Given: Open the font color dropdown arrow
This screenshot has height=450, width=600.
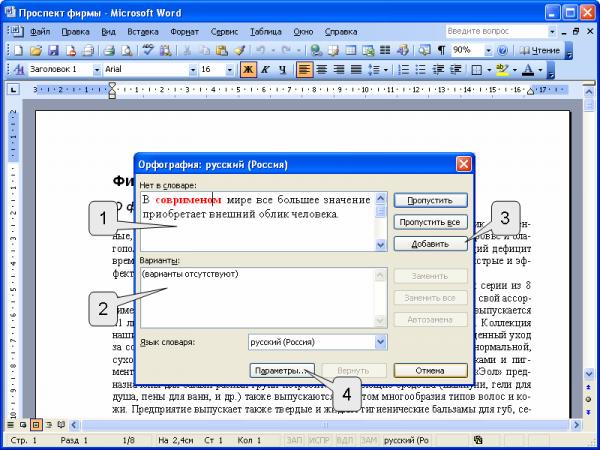Looking at the screenshot, I should [540, 70].
